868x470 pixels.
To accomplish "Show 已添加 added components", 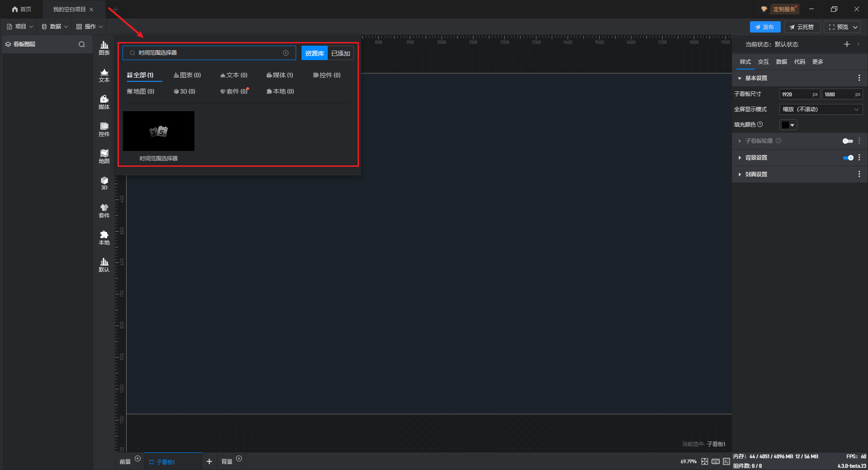I will pyautogui.click(x=340, y=53).
